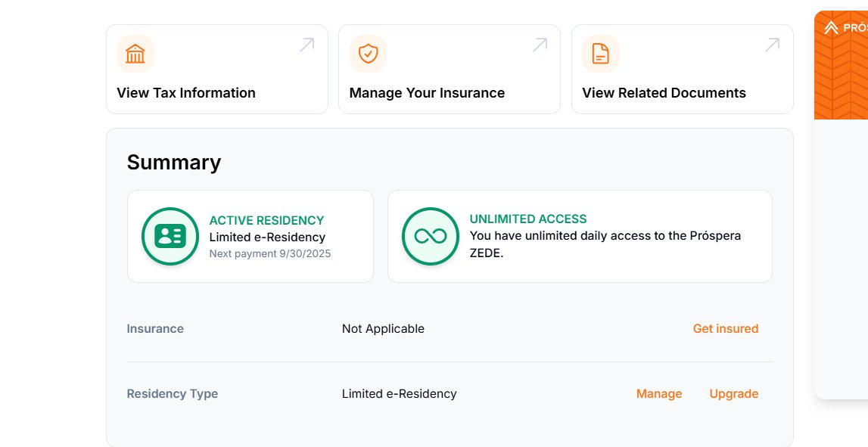Click the external-link arrow on the insurance card
This screenshot has height=447, width=868.
point(539,45)
